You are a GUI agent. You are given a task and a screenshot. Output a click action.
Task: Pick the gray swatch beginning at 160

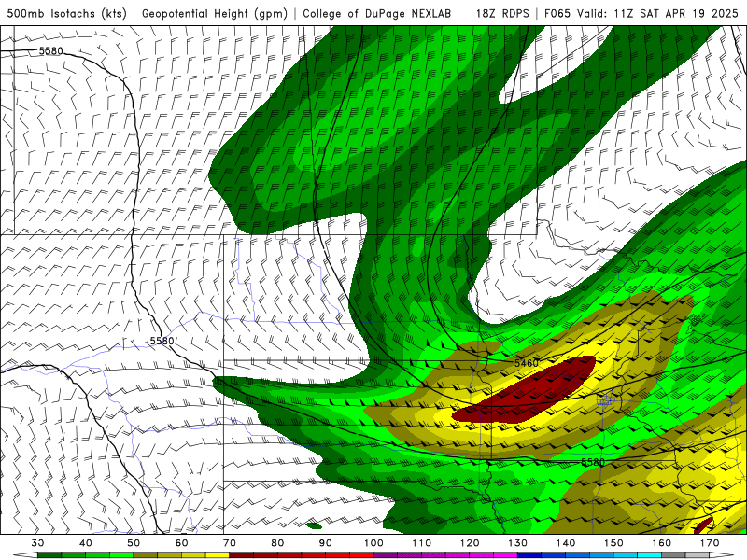[673, 555]
